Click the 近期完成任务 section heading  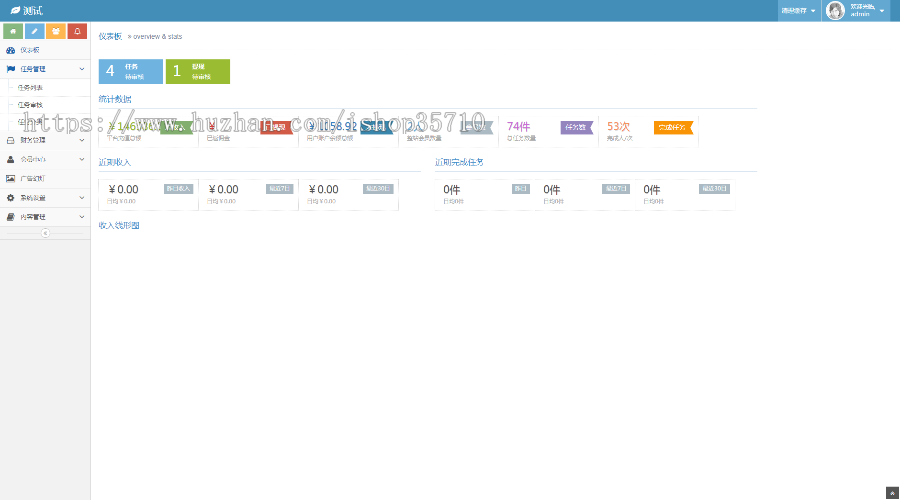tap(459, 162)
